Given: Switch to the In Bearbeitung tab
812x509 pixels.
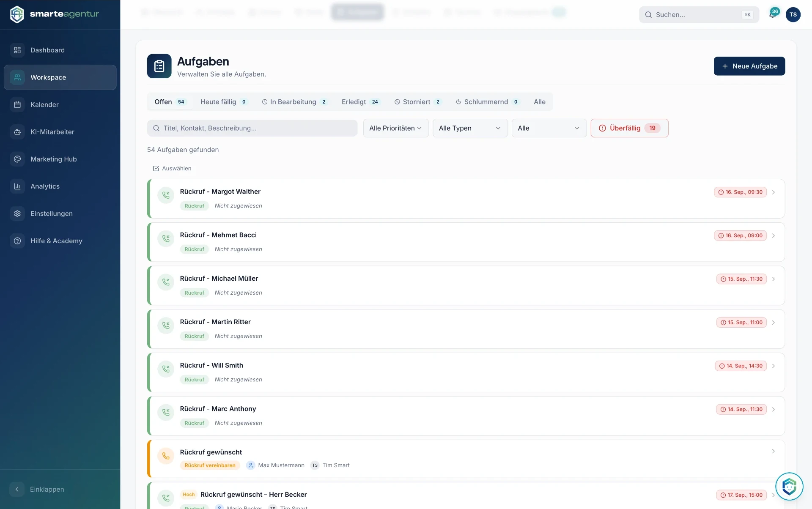Looking at the screenshot, I should coord(294,102).
